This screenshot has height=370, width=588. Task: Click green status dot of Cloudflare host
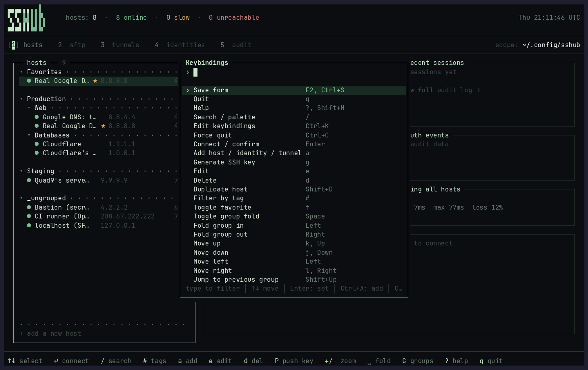pos(37,144)
